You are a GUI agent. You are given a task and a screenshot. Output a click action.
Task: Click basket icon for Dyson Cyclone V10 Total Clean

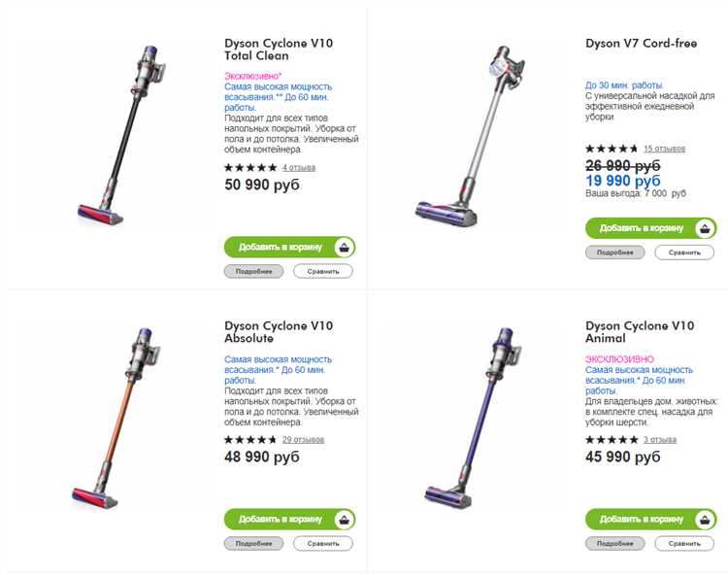point(344,247)
